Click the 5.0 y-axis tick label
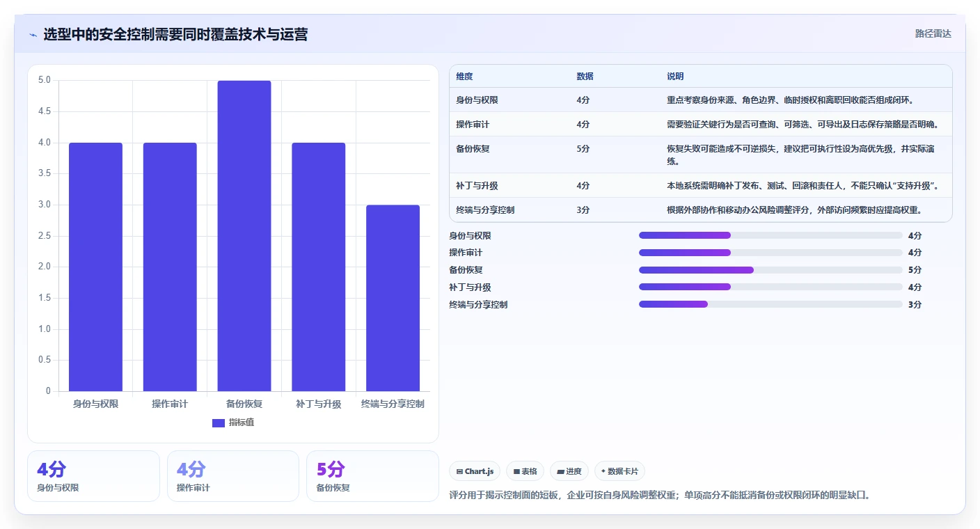 pos(45,80)
